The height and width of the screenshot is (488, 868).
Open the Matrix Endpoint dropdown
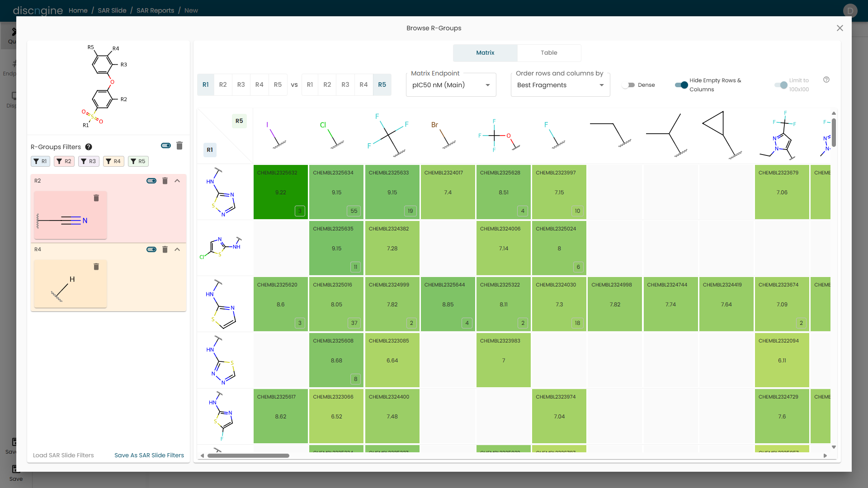(451, 85)
